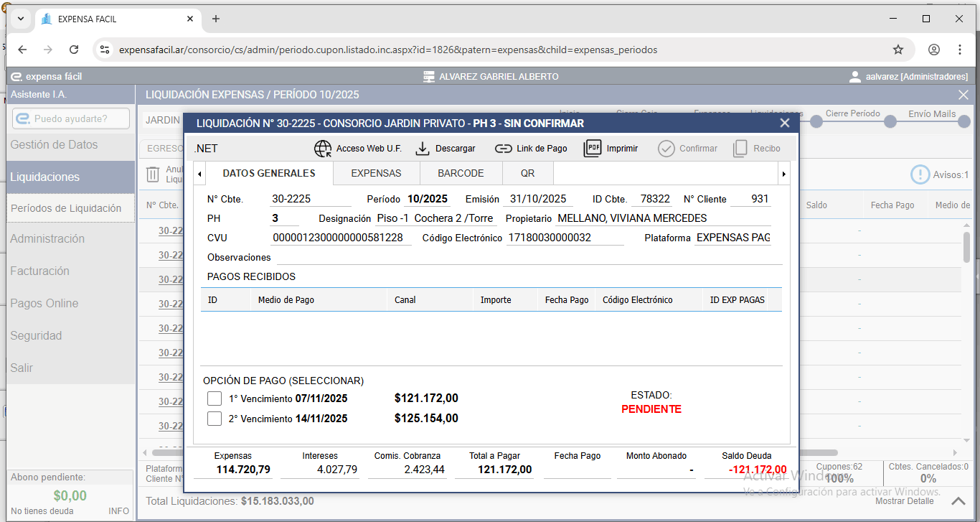Click the Avisos alert icon
The image size is (980, 522).
(920, 174)
